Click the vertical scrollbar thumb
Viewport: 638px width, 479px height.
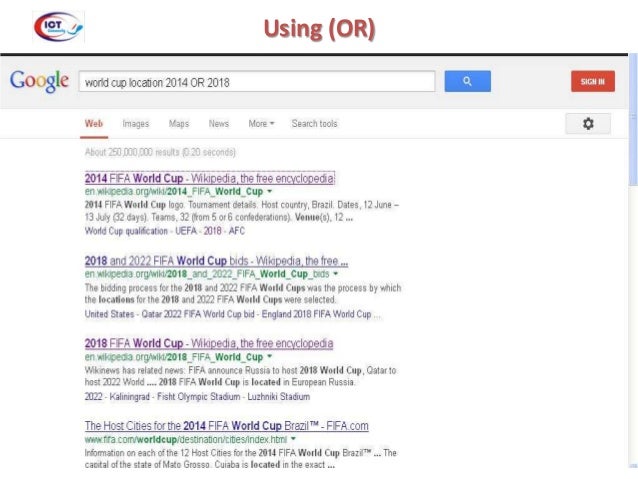pyautogui.click(x=633, y=118)
